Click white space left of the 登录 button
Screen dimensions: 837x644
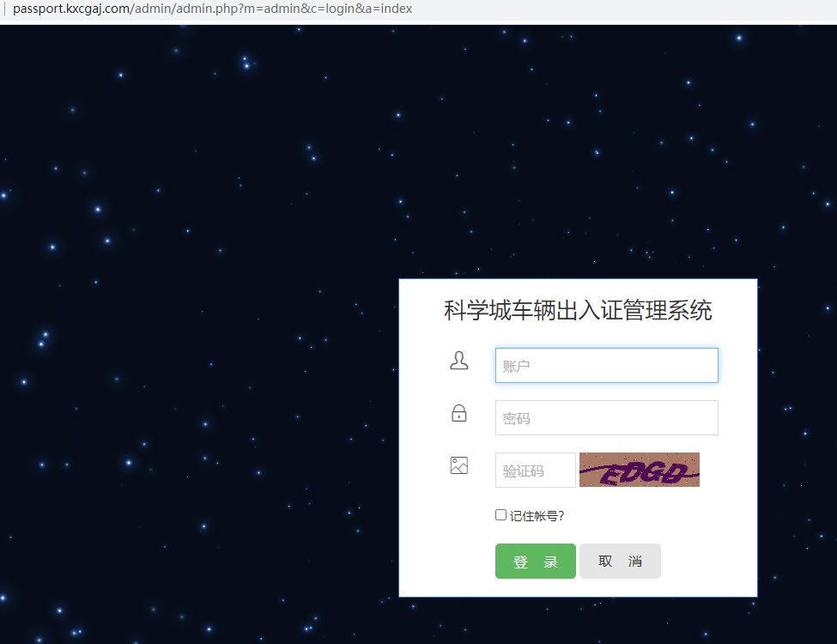pyautogui.click(x=447, y=562)
